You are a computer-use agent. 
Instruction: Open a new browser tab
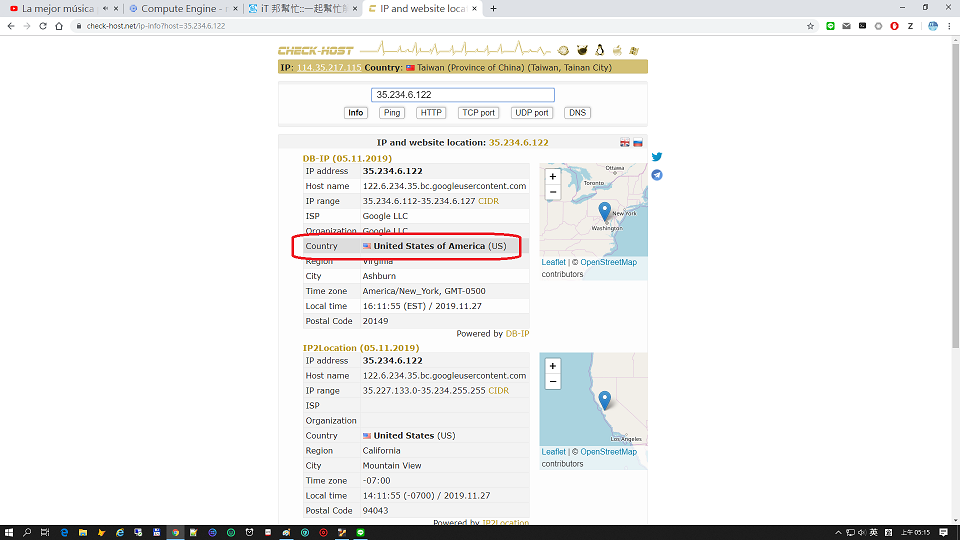pos(493,9)
